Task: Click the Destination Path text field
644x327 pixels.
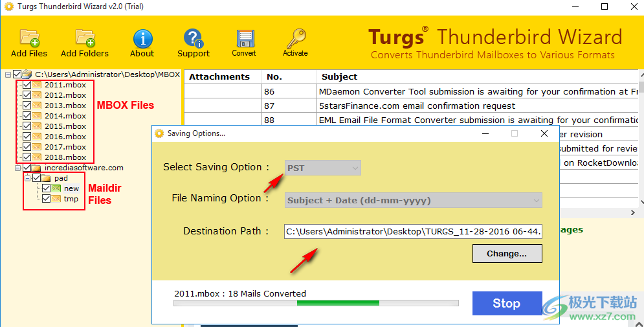Action: click(413, 231)
